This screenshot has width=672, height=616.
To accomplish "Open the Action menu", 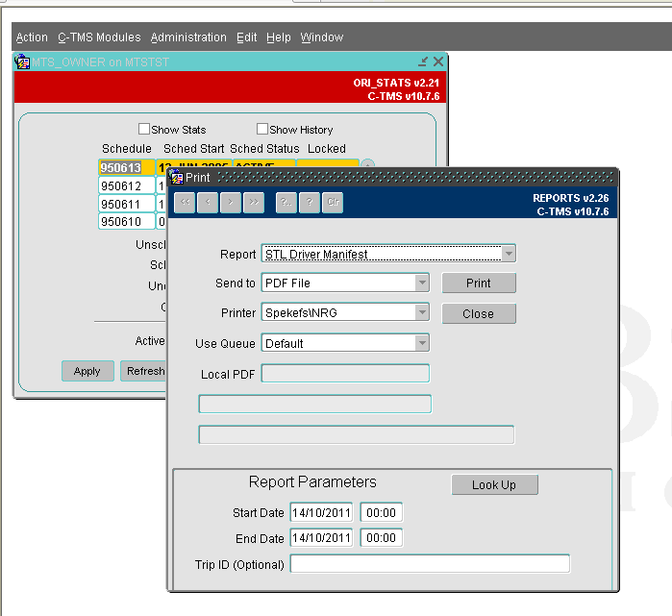I will [32, 37].
